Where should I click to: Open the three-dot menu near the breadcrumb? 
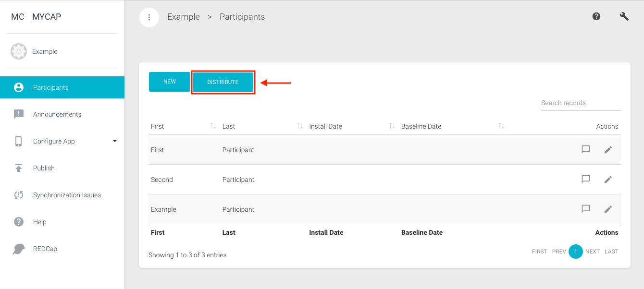(149, 17)
